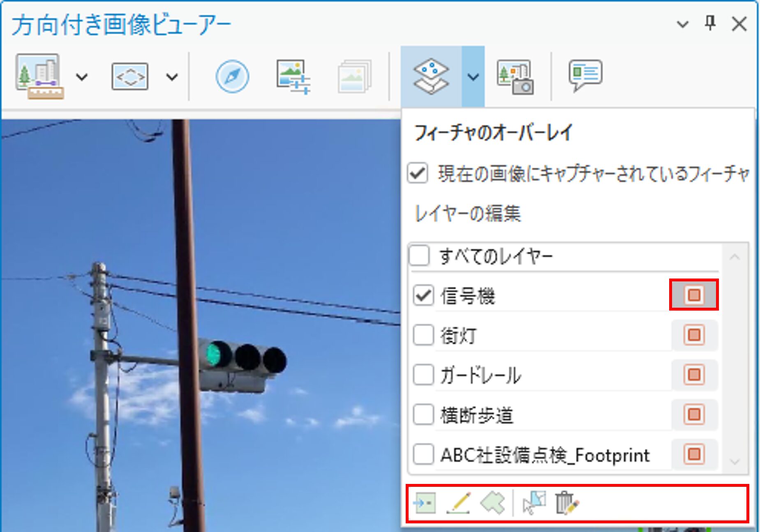Image resolution: width=760 pixels, height=532 pixels.
Task: Collapse the feature overlay dropdown arrow
Action: (473, 77)
